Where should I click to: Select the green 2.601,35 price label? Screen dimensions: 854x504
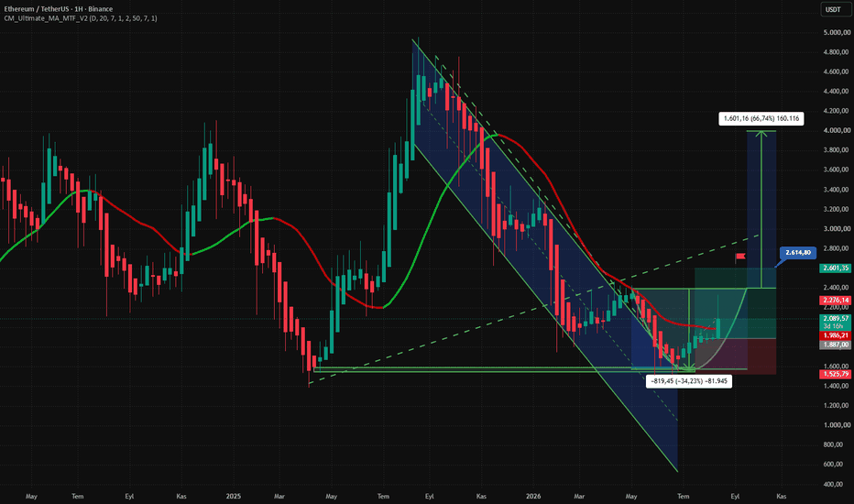pyautogui.click(x=836, y=268)
